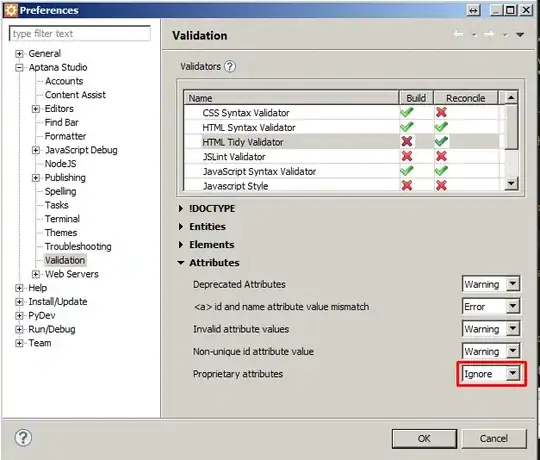
Task: Open Spelling preferences page
Action: coord(61,191)
